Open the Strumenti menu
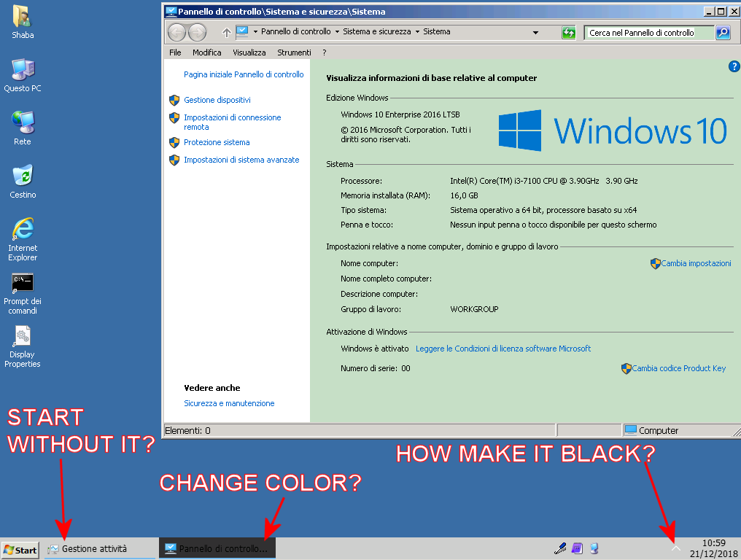The image size is (741, 560). (294, 52)
